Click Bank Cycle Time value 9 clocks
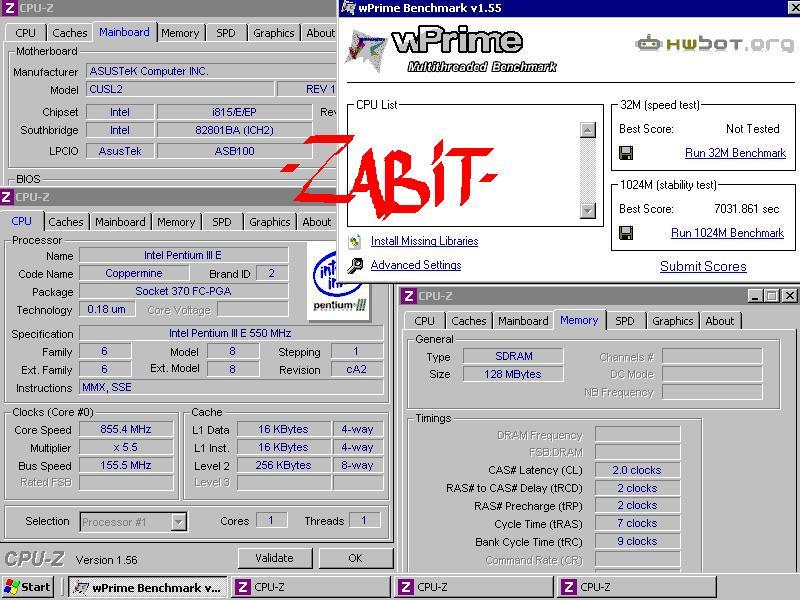The width and height of the screenshot is (800, 600). [x=637, y=541]
